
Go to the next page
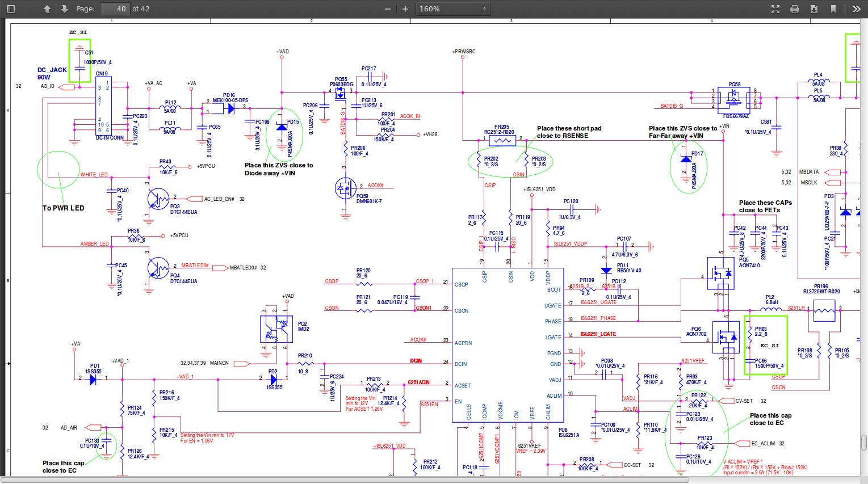click(x=64, y=9)
